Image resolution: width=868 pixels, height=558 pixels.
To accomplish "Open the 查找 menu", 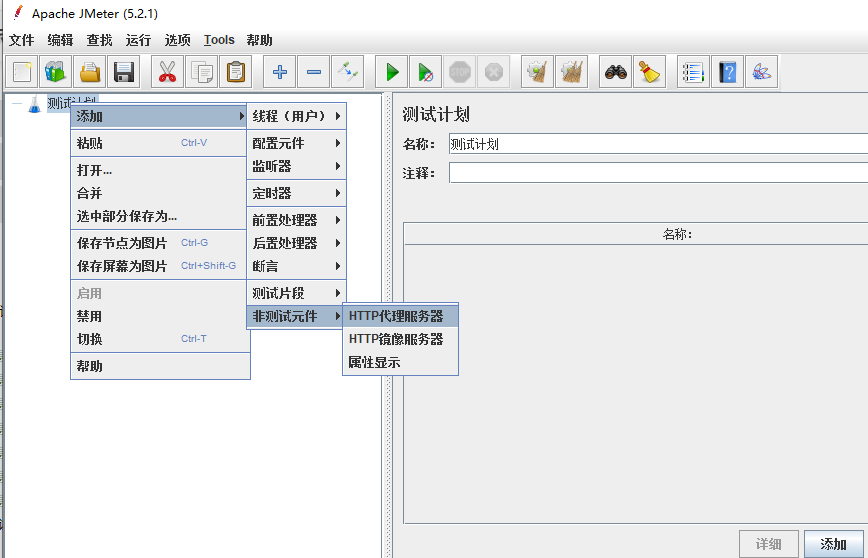I will pyautogui.click(x=100, y=40).
